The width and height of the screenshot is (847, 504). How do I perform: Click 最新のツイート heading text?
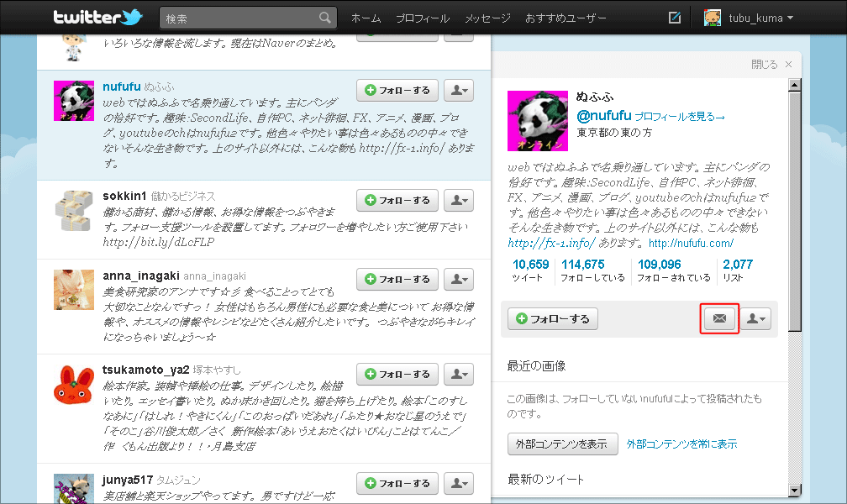(545, 479)
